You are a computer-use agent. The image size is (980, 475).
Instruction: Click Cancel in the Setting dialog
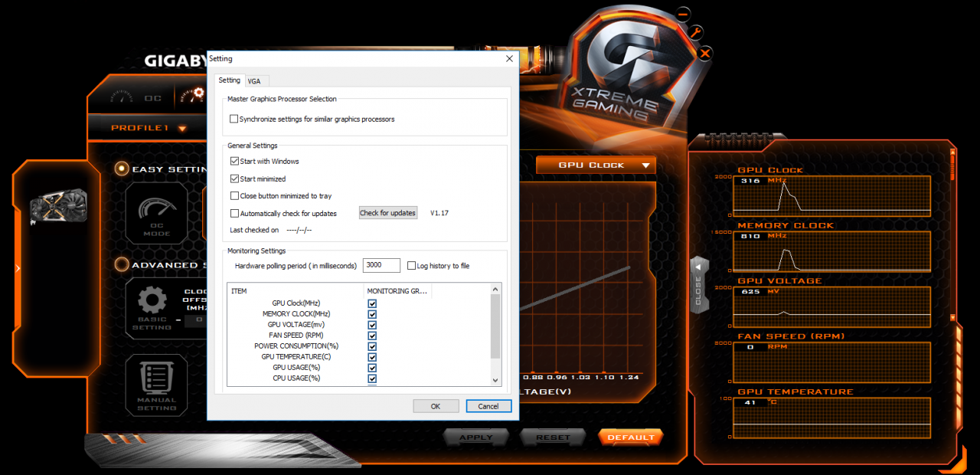(x=488, y=406)
